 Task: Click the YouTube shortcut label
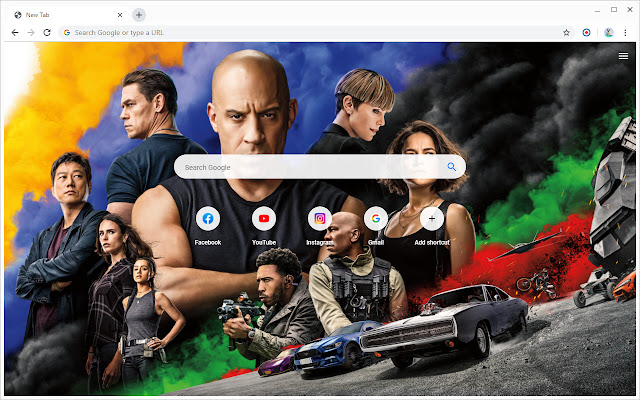pos(264,242)
